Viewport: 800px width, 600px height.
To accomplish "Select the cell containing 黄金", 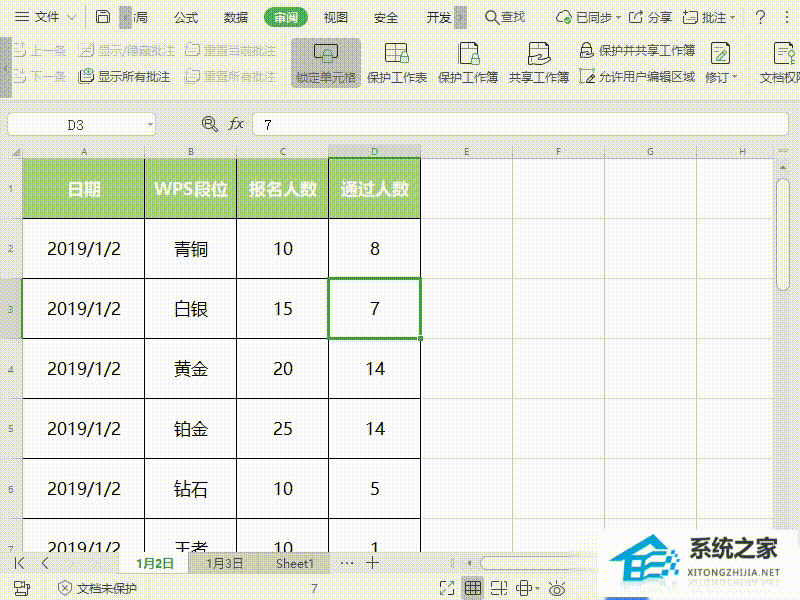I will pyautogui.click(x=190, y=369).
